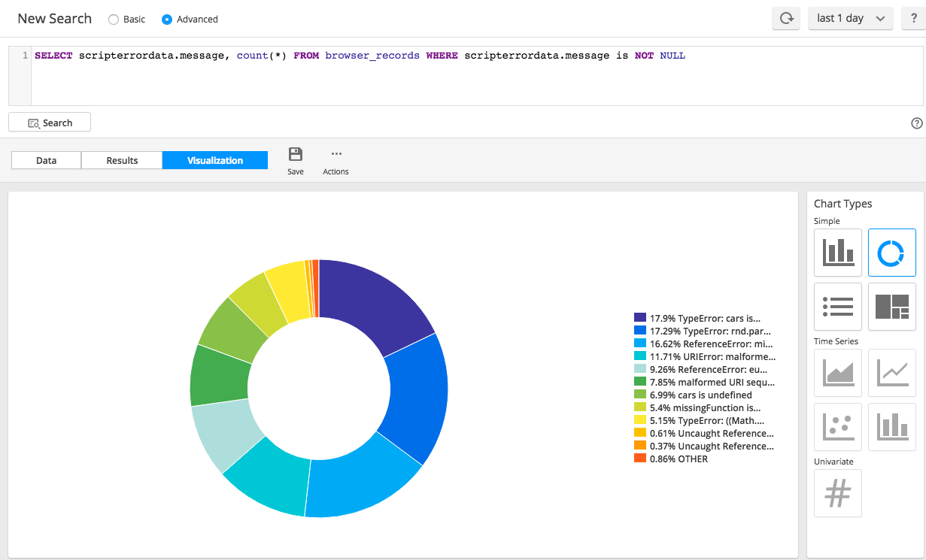This screenshot has height=560, width=926.
Task: Click the light blue ReferenceError mi legend swatch
Action: click(x=640, y=344)
